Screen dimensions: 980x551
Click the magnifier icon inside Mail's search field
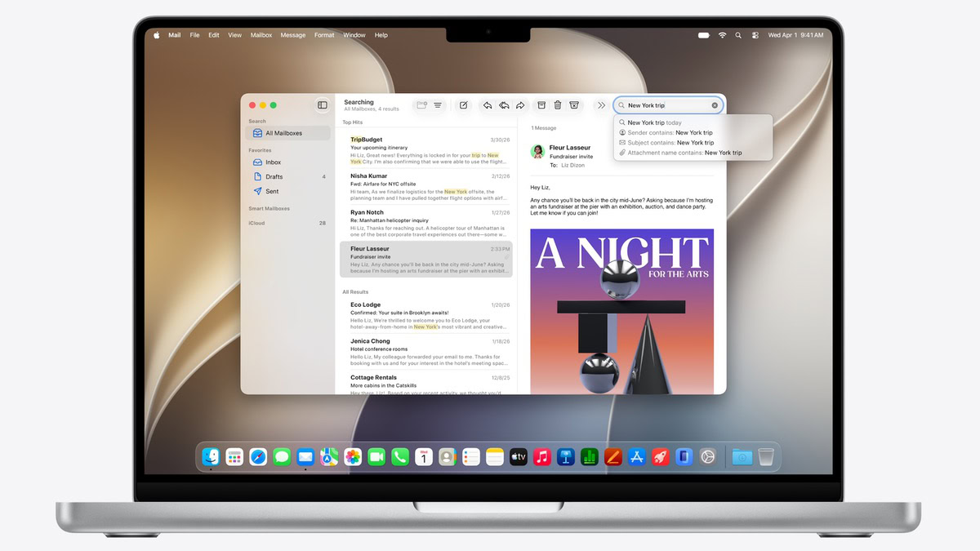tap(621, 105)
